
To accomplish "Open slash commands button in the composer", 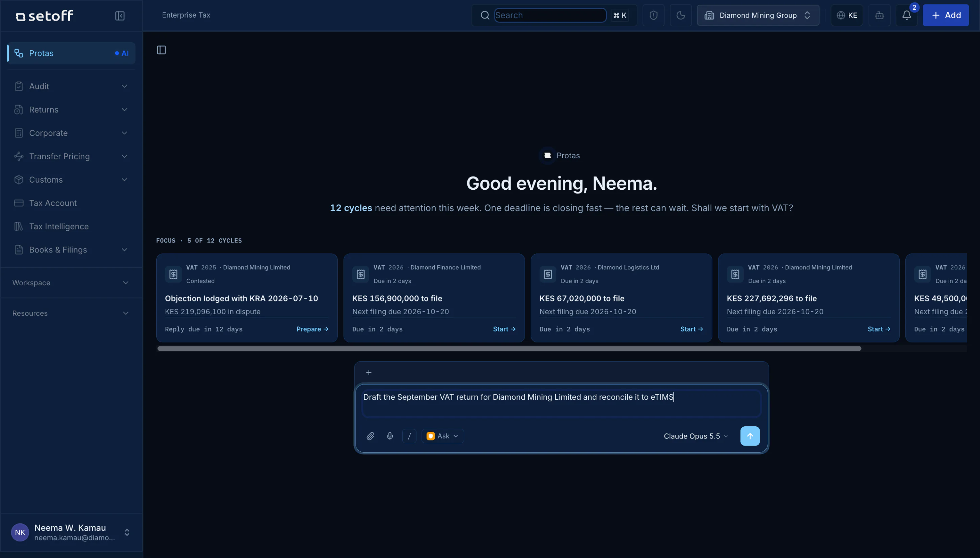I will (x=409, y=436).
